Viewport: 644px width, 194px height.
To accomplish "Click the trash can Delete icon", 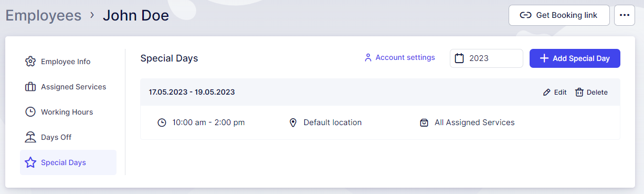I will click(x=579, y=93).
